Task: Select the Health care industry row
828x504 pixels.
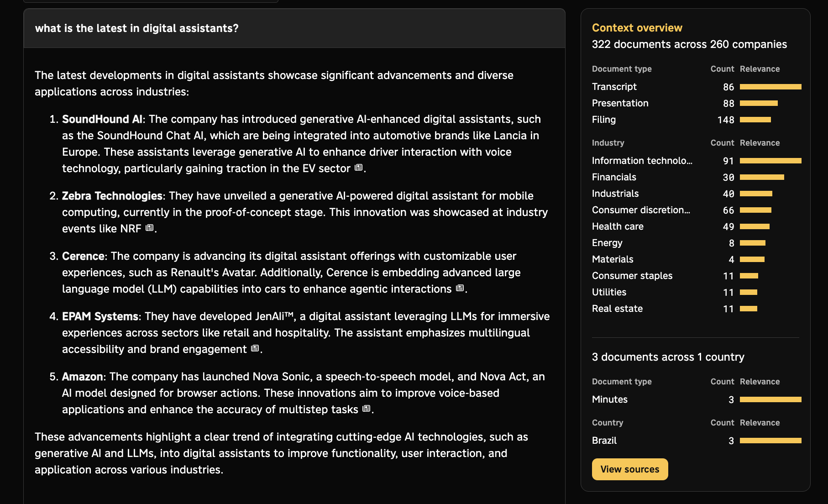Action: point(697,226)
